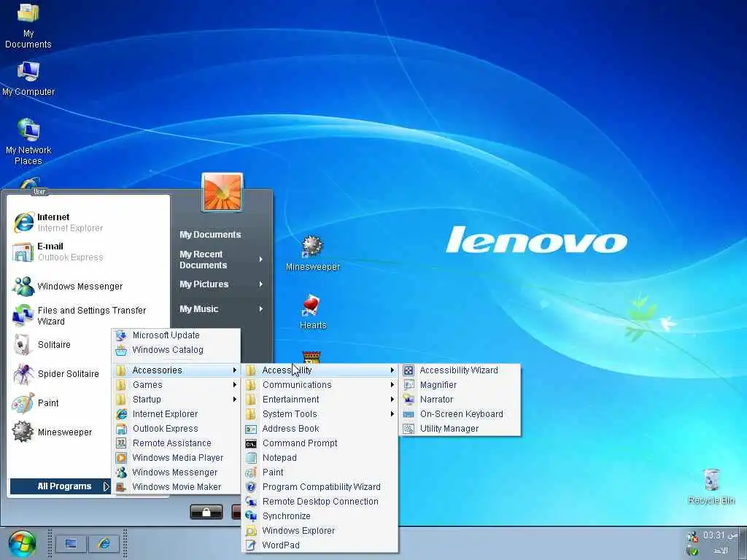Open Utility Manager

[x=460, y=429]
